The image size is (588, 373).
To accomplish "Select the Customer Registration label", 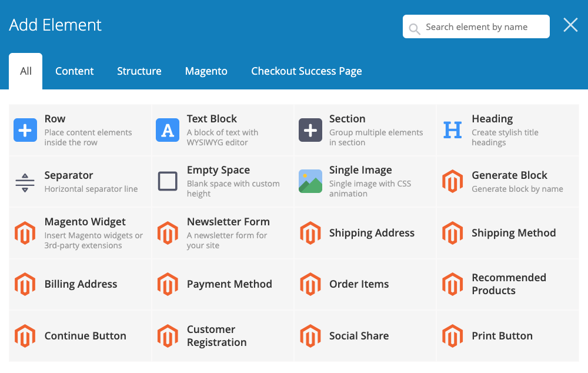I will (x=217, y=336).
